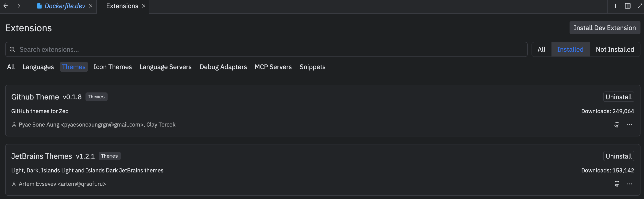Select the Icon Themes category
644x199 pixels.
click(x=113, y=67)
